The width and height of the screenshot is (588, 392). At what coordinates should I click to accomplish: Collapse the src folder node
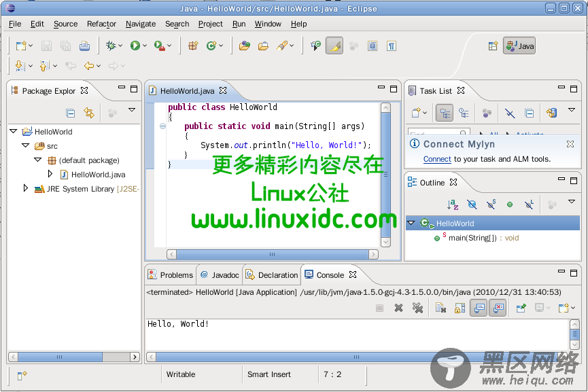(26, 145)
